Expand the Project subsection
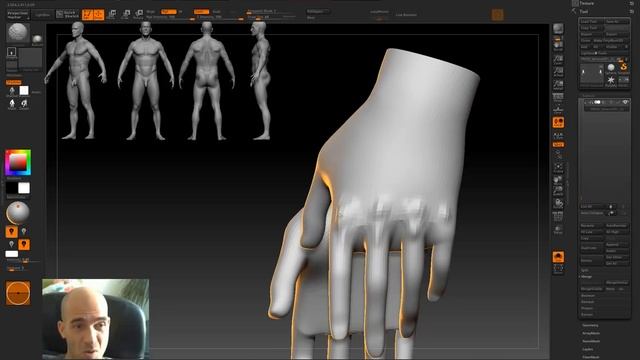The height and width of the screenshot is (360, 640). pos(587,308)
